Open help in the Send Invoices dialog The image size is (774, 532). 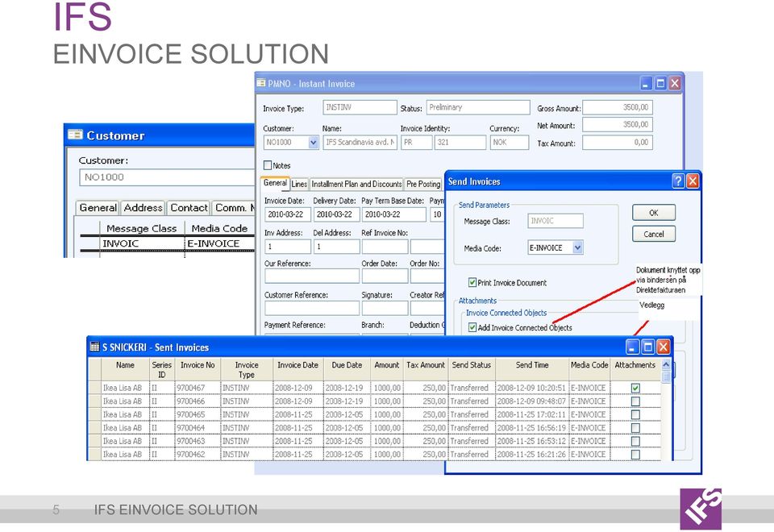[678, 181]
